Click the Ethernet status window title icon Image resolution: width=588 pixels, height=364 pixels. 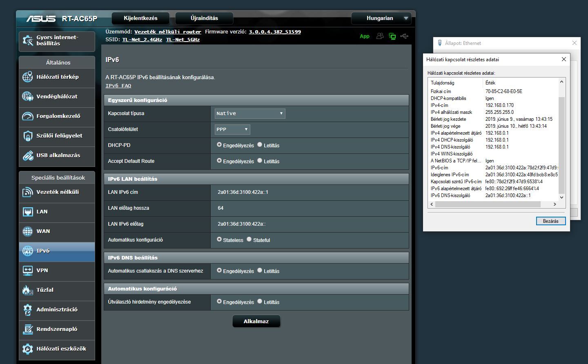[440, 43]
